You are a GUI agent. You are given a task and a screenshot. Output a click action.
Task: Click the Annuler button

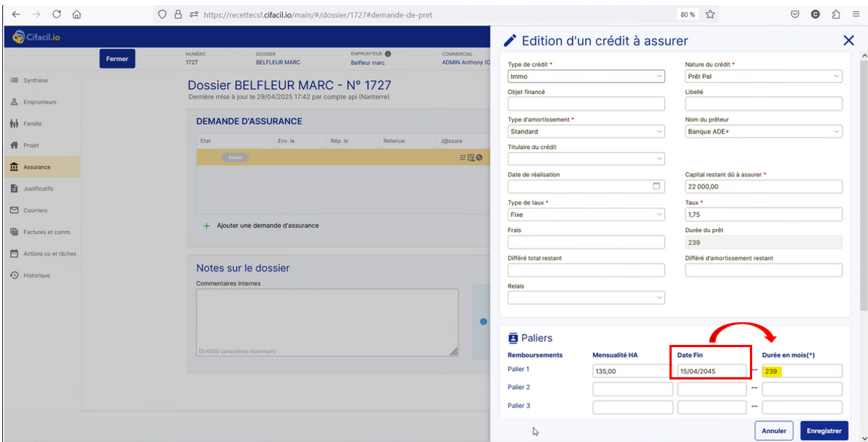click(774, 431)
